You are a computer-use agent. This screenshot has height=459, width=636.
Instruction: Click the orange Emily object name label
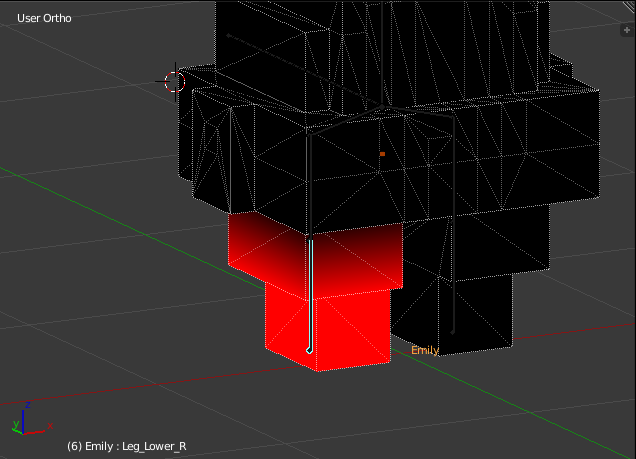pyautogui.click(x=425, y=350)
